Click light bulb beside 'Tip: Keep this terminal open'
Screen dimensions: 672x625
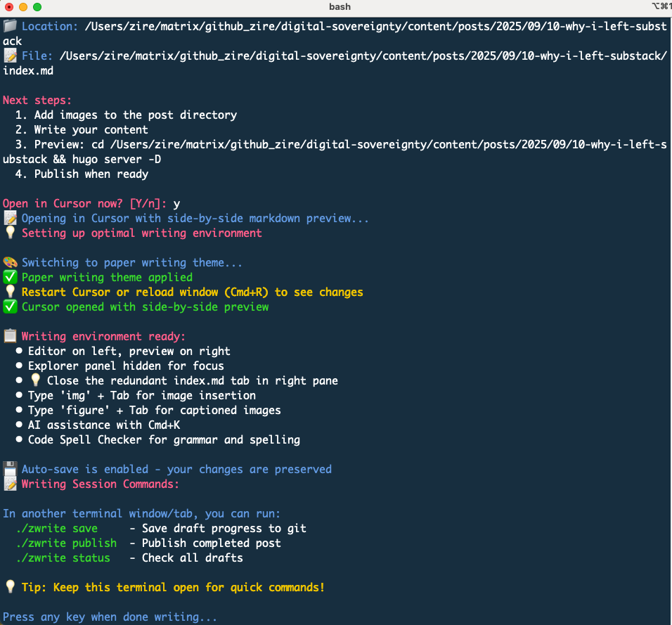click(x=10, y=588)
